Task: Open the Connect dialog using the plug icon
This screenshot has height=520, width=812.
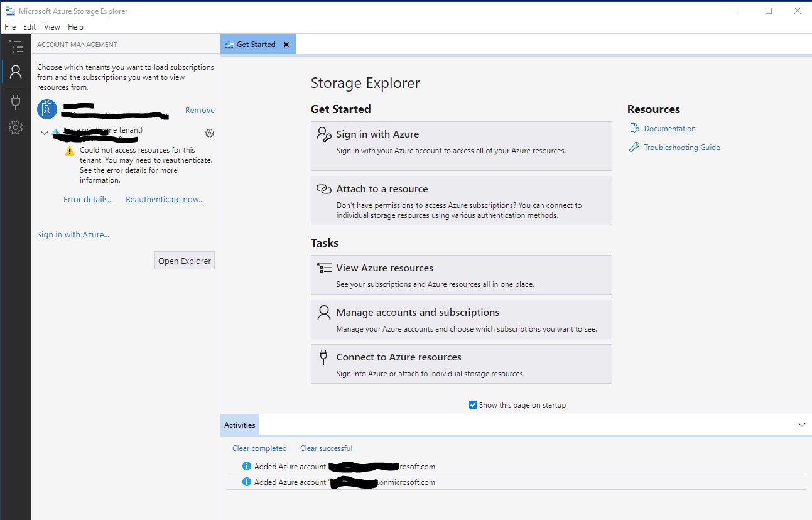Action: point(15,102)
